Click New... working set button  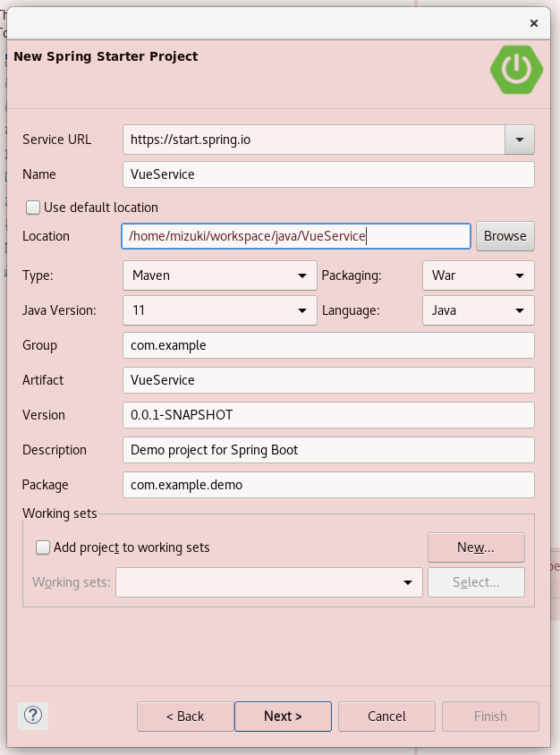(476, 547)
